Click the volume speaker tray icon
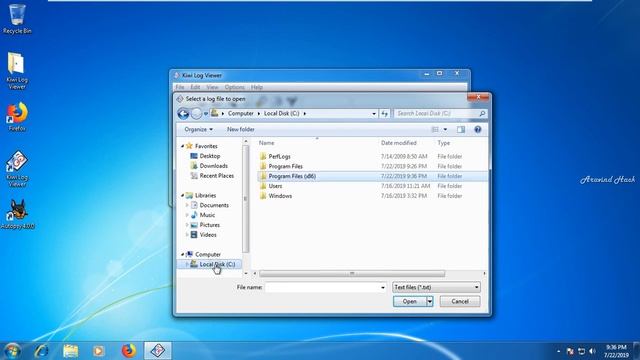This screenshot has height=360, width=640. (593, 351)
